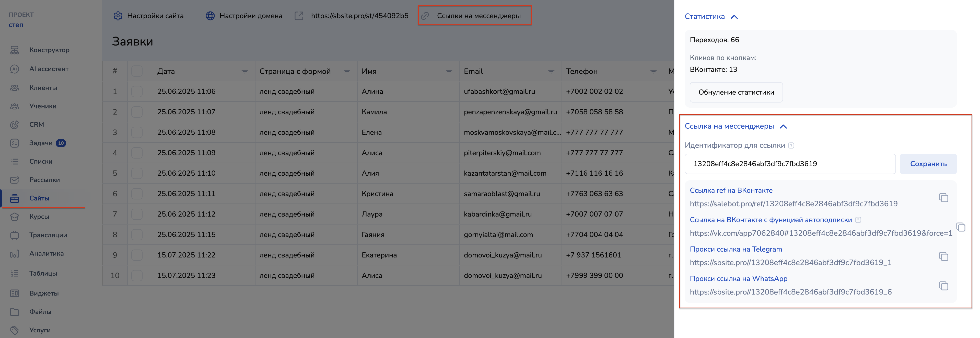Viewport: 980px width, 338px height.
Task: Collapse Ссылка на мессенджеры section
Action: click(x=783, y=126)
